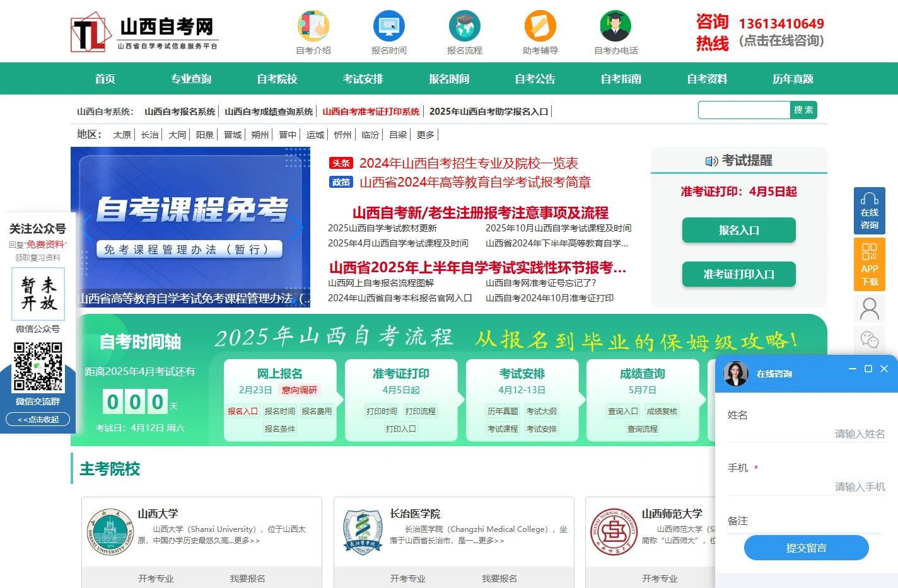This screenshot has height=588, width=898.
Task: Click the 搜索 search button
Action: point(803,110)
